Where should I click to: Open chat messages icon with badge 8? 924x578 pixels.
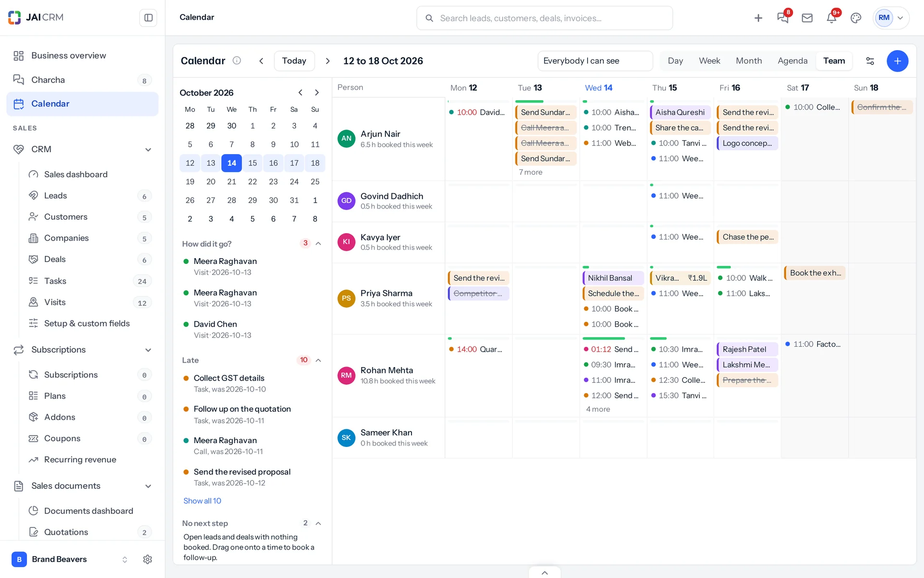click(783, 18)
